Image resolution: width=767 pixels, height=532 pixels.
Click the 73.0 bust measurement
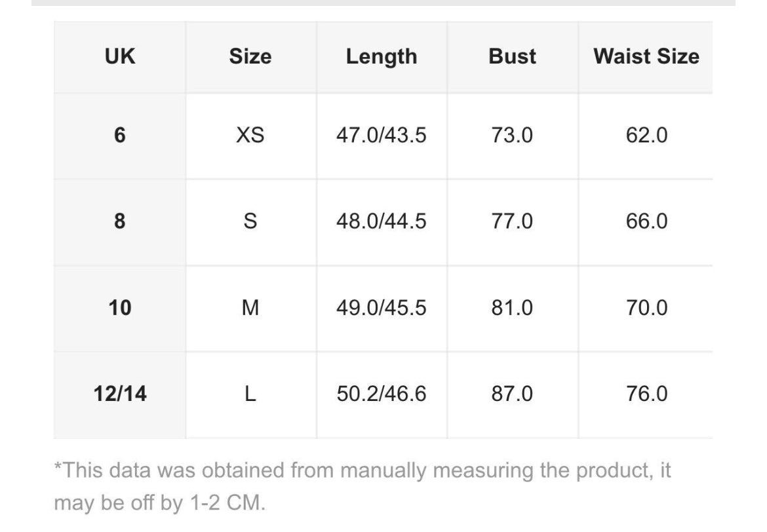coord(512,135)
